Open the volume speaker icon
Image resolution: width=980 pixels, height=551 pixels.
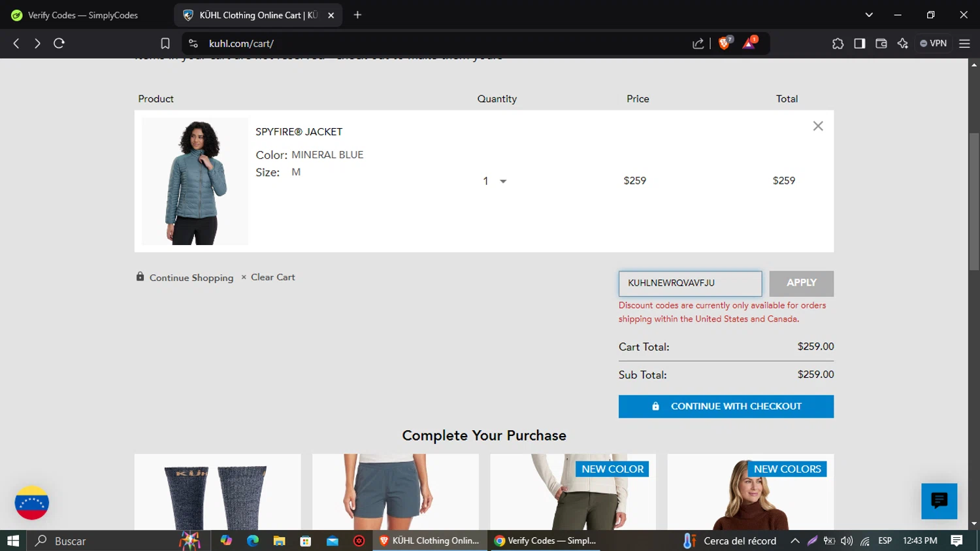tap(847, 541)
